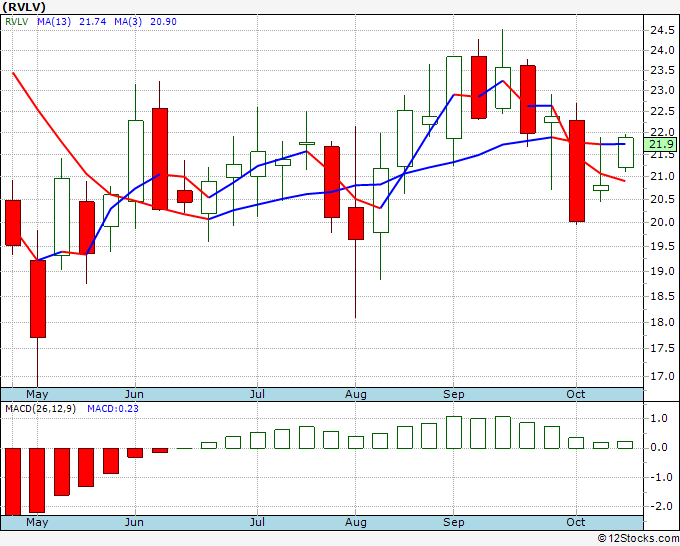Image resolution: width=680 pixels, height=546 pixels.
Task: Click Oct on the MACD panel's date axis
Action: (x=576, y=522)
